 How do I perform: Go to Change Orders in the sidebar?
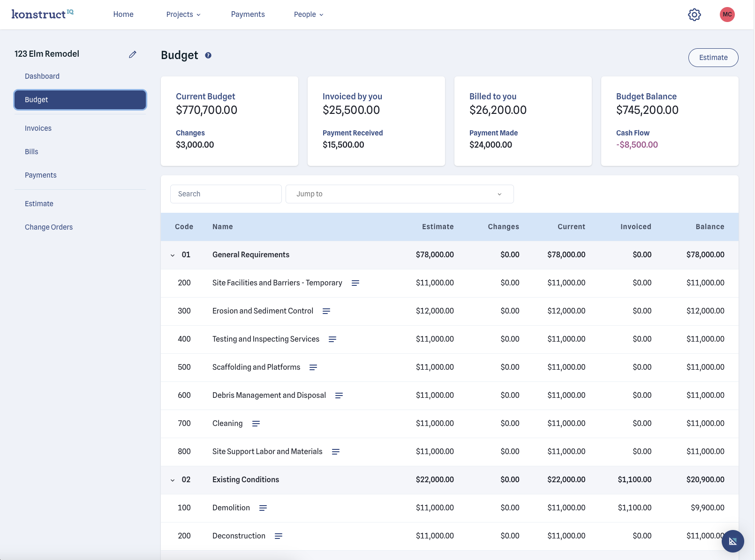coord(48,227)
